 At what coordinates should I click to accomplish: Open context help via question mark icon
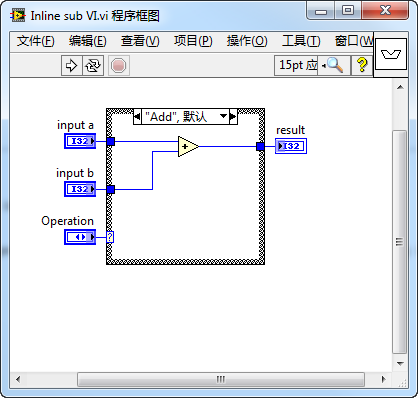click(362, 65)
